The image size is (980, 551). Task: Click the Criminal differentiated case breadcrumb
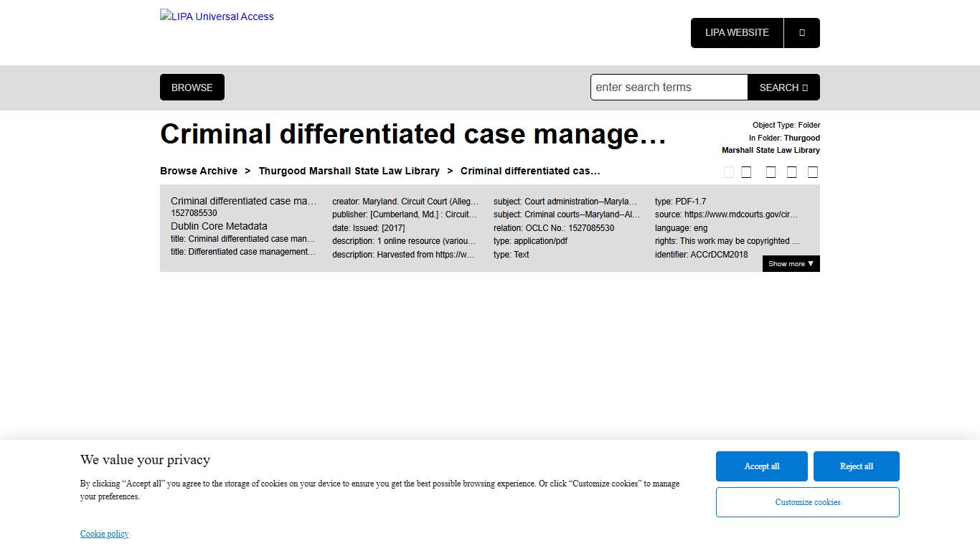(531, 171)
